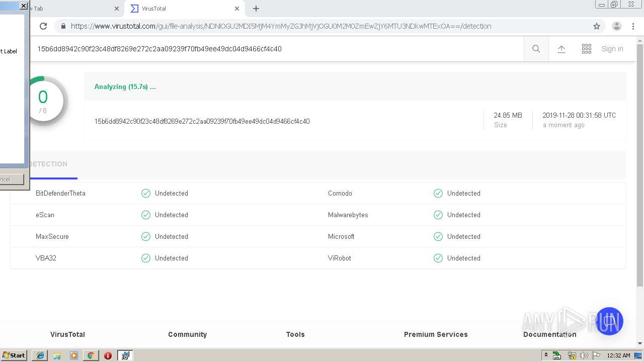This screenshot has width=644, height=362.
Task: Click the eScan undetected check icon
Action: coord(146,215)
